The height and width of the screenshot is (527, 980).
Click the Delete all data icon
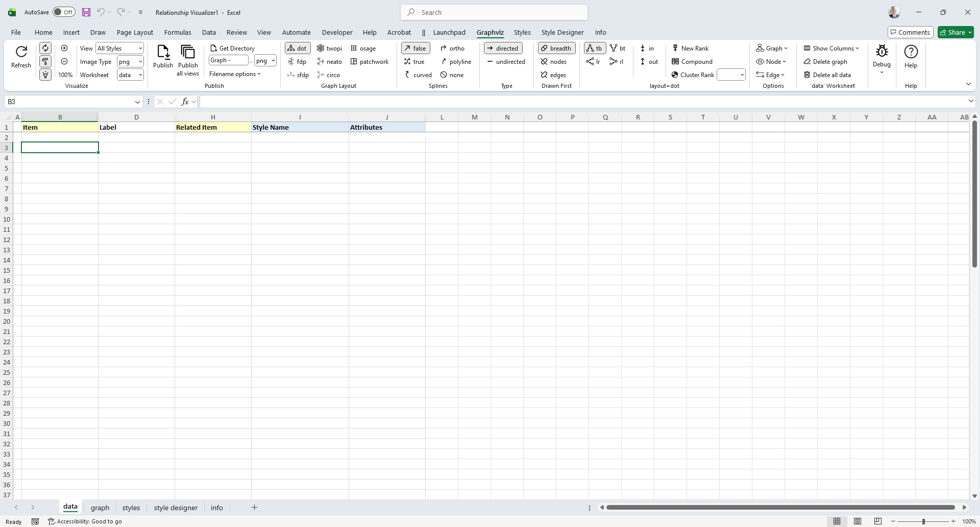[827, 75]
